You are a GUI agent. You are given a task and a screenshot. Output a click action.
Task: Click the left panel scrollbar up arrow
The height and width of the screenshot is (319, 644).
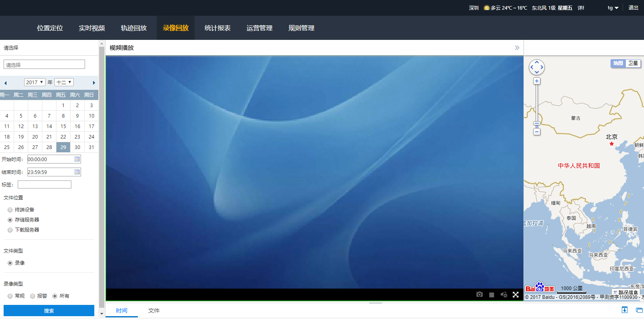[102, 43]
